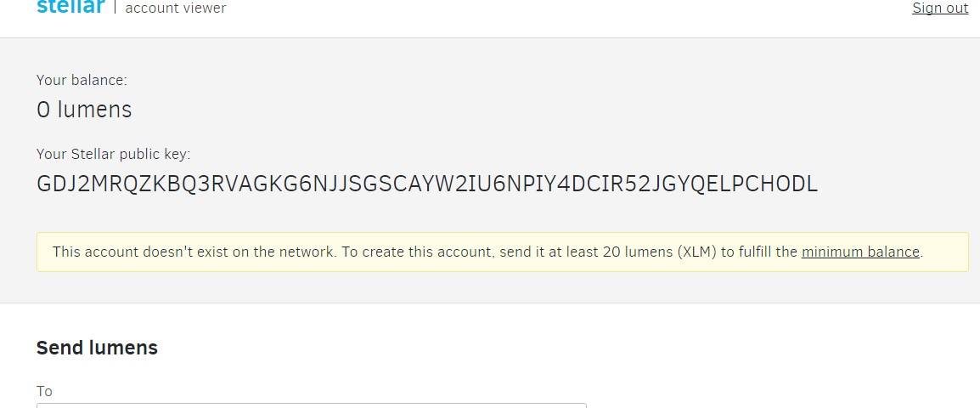Click the '0 lumens' balance amount

tap(84, 110)
